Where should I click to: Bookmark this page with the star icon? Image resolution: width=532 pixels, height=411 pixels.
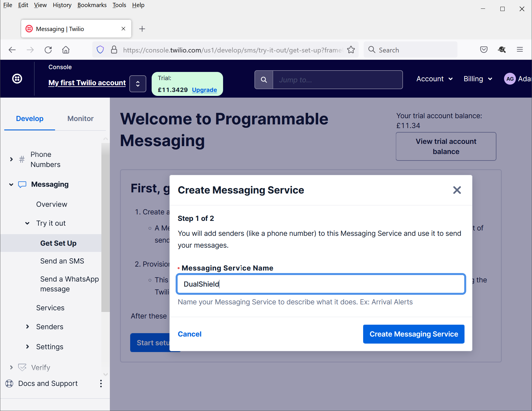pos(351,50)
